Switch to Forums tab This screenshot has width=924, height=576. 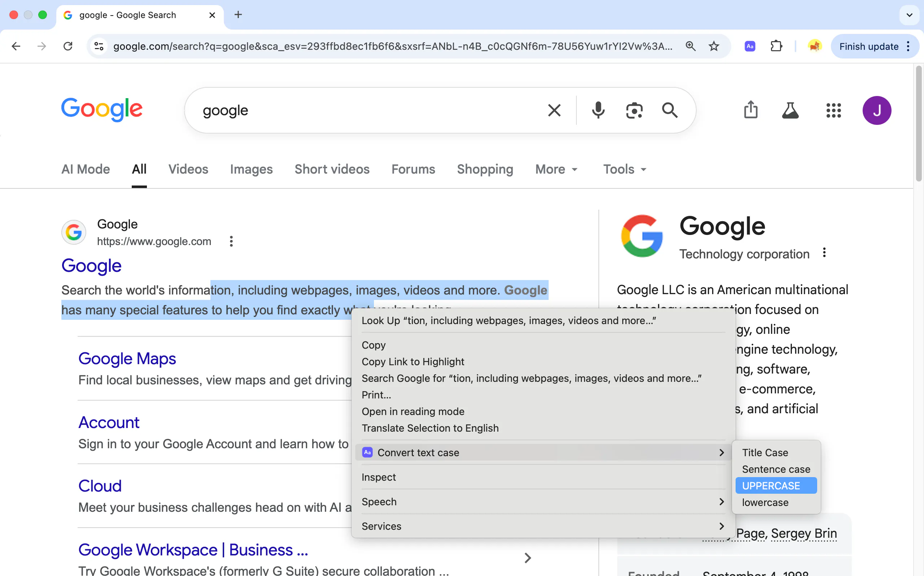click(413, 169)
